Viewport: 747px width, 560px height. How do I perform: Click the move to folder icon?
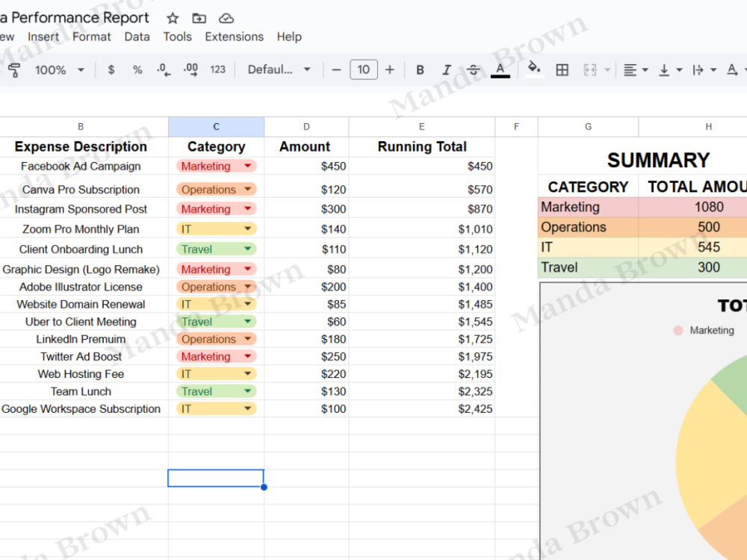click(x=199, y=19)
